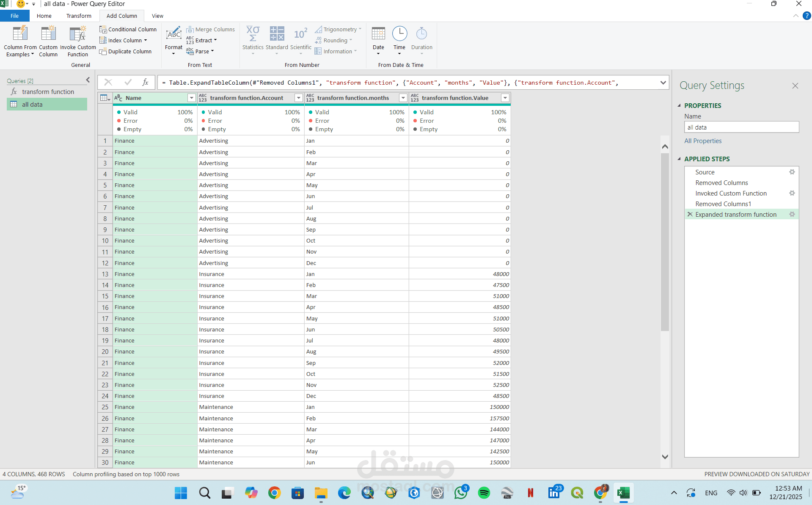
Task: Open Source step settings gear
Action: click(x=792, y=172)
